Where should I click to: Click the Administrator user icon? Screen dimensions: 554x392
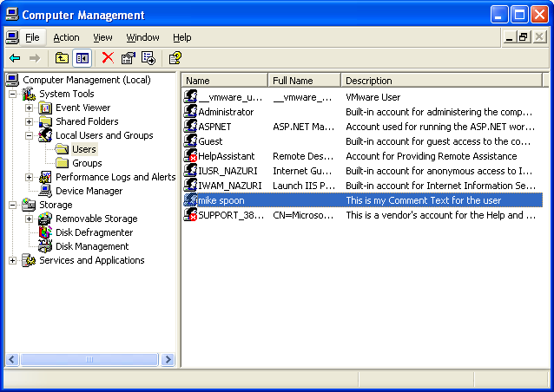coord(190,112)
